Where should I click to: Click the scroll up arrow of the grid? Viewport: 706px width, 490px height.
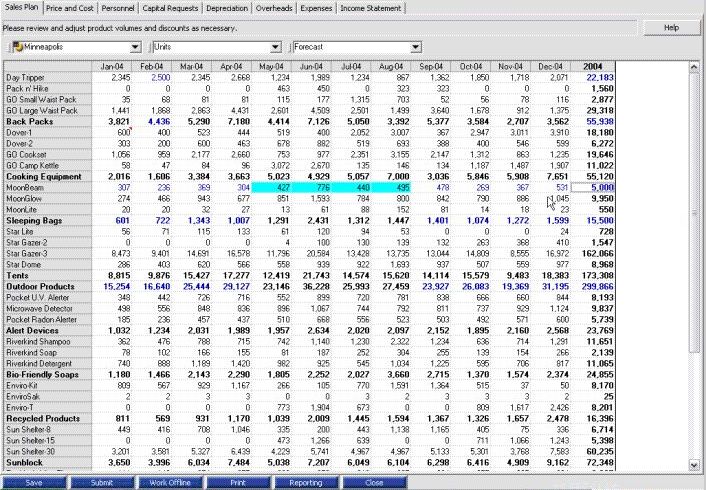click(x=694, y=67)
